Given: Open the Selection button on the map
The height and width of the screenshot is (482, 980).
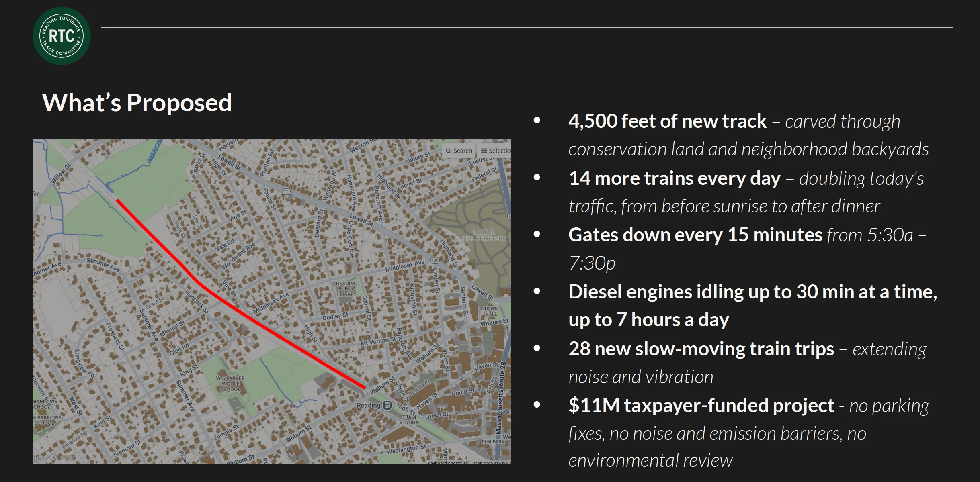Looking at the screenshot, I should point(496,151).
